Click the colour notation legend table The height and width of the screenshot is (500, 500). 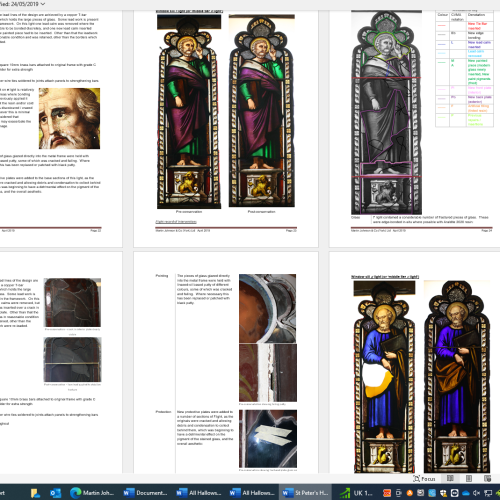click(x=464, y=69)
